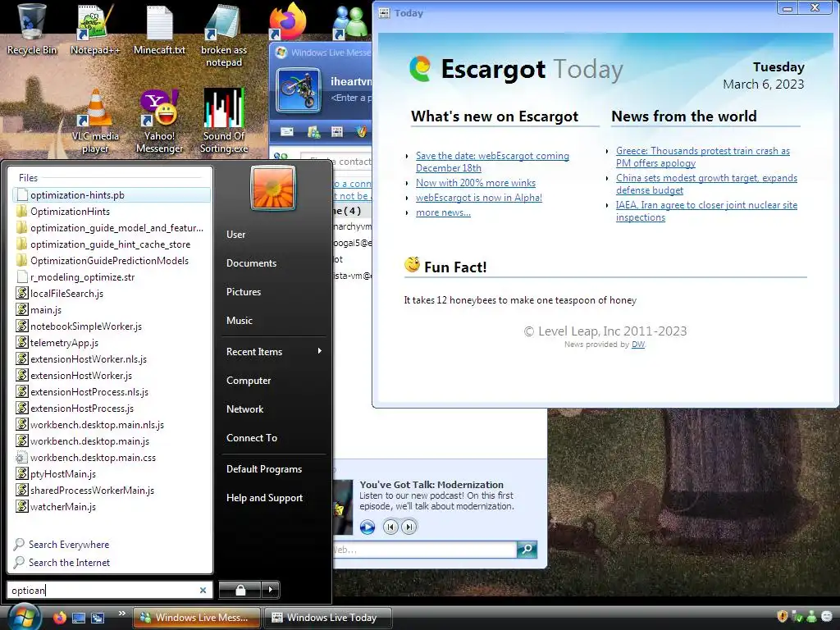
Task: Click the security shield tray icon
Action: [782, 617]
